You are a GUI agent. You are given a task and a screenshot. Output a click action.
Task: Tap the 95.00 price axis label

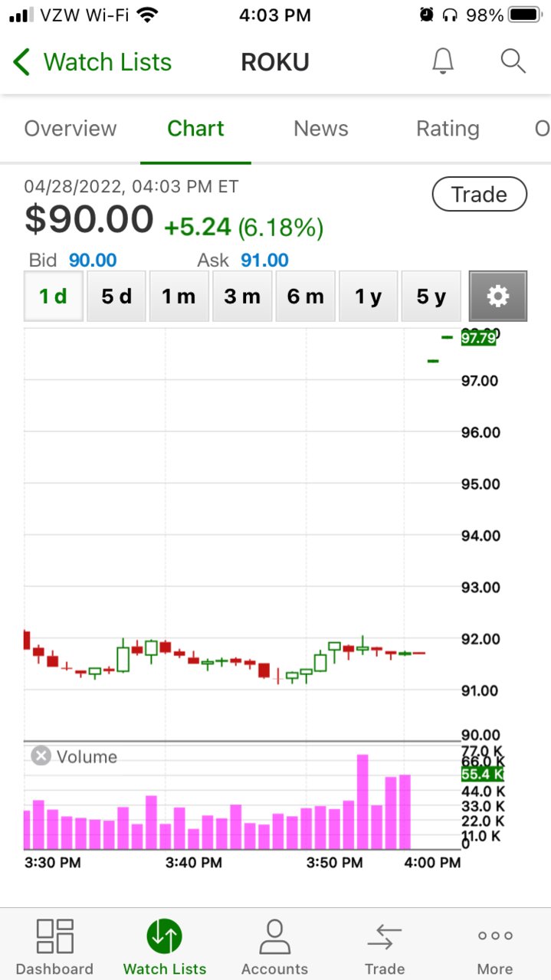tap(480, 484)
